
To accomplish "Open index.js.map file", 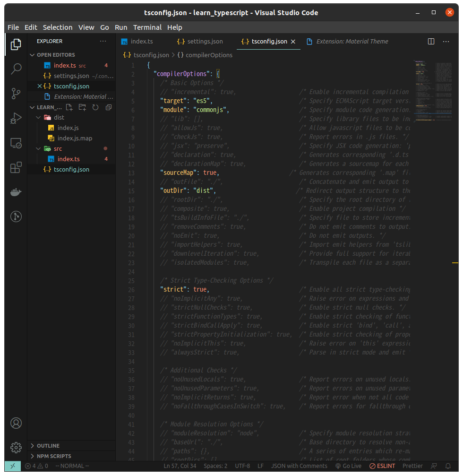I will coord(75,138).
